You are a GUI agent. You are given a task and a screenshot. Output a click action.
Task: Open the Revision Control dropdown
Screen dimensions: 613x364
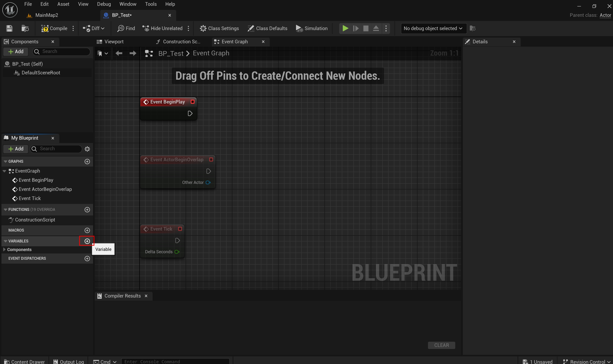tap(586, 361)
